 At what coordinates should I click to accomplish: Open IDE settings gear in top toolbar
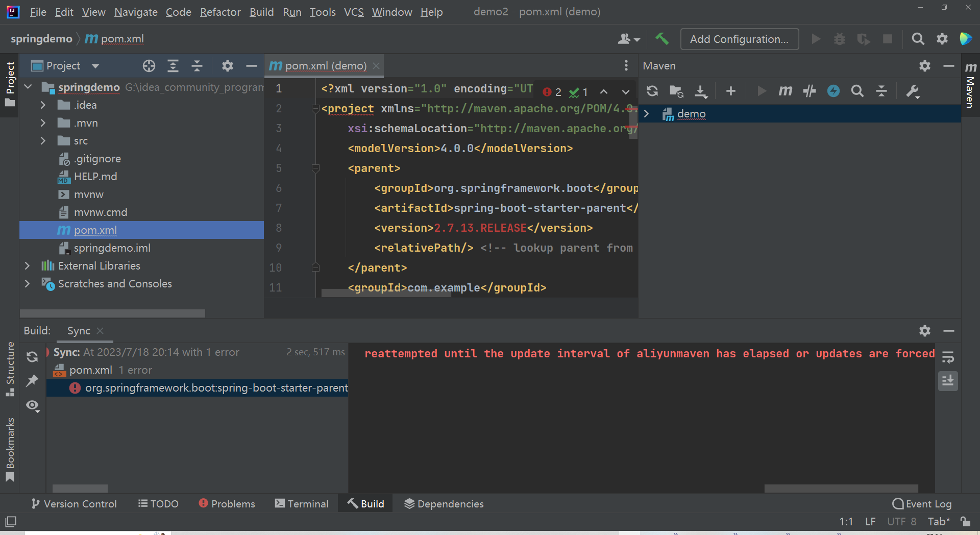point(942,39)
